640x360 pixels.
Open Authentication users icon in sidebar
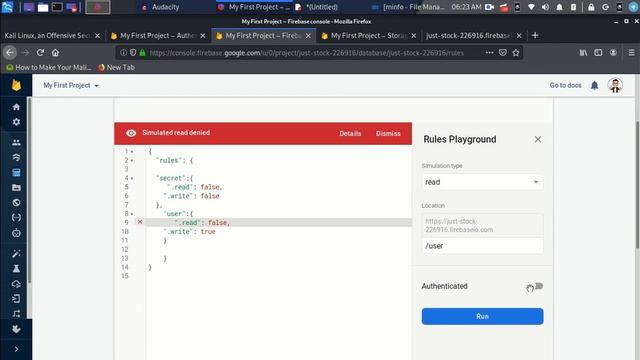click(x=16, y=142)
